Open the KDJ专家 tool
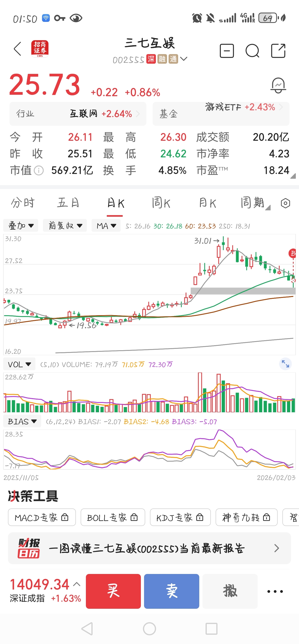 pyautogui.click(x=180, y=517)
